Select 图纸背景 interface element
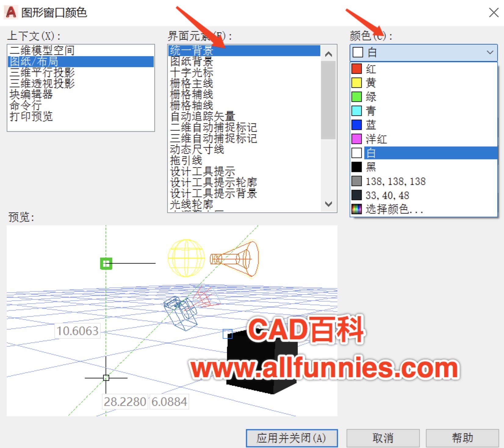504x448 pixels. tap(244, 61)
